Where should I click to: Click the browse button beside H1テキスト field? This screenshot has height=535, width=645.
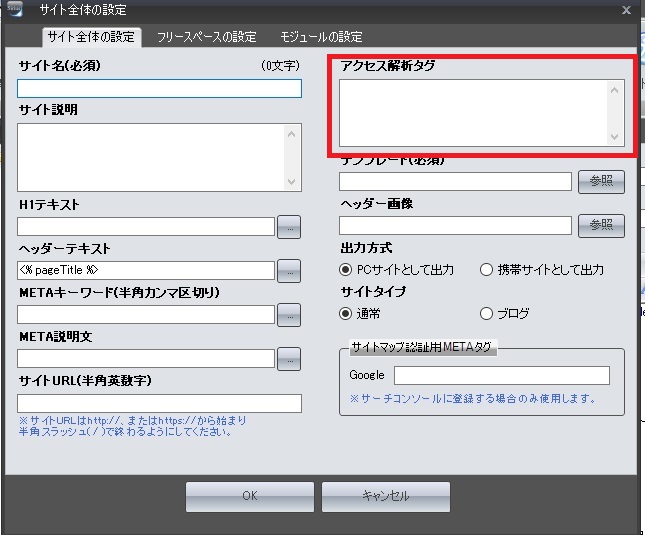pyautogui.click(x=288, y=226)
